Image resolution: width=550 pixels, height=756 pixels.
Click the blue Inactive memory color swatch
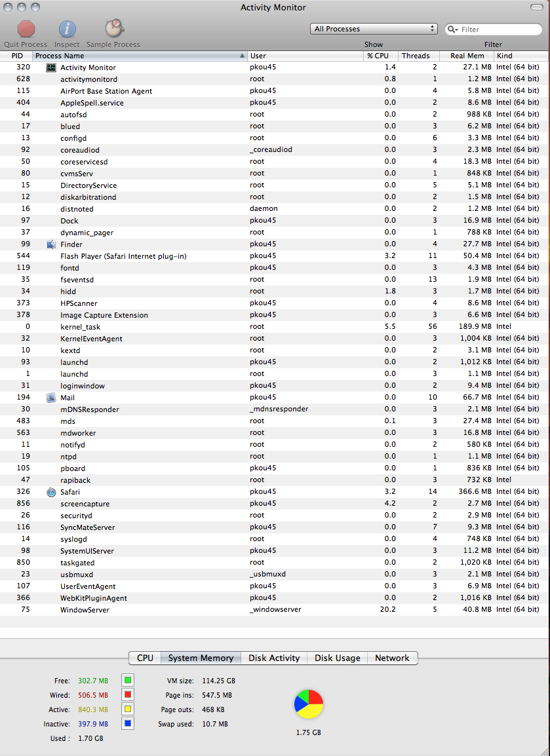(128, 724)
